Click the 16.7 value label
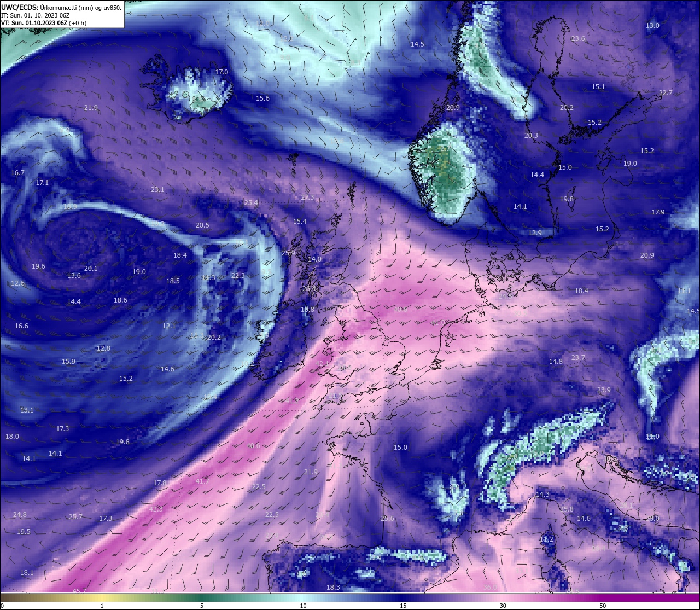Image resolution: width=700 pixels, height=610 pixels. point(17,173)
